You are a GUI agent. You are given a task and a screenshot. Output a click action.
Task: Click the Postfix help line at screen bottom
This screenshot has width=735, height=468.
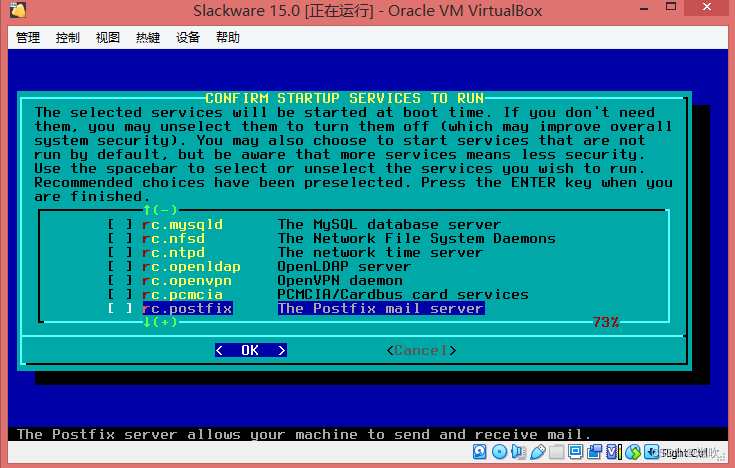pos(304,434)
